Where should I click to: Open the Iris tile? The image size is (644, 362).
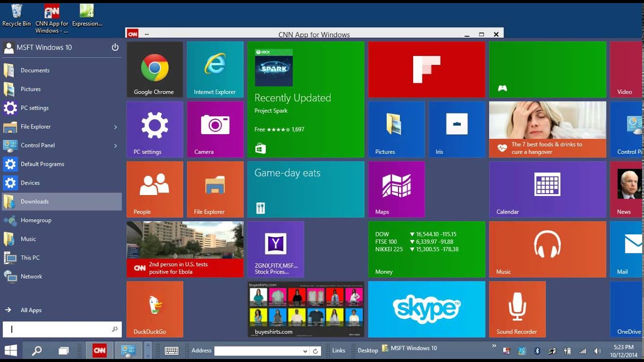457,129
